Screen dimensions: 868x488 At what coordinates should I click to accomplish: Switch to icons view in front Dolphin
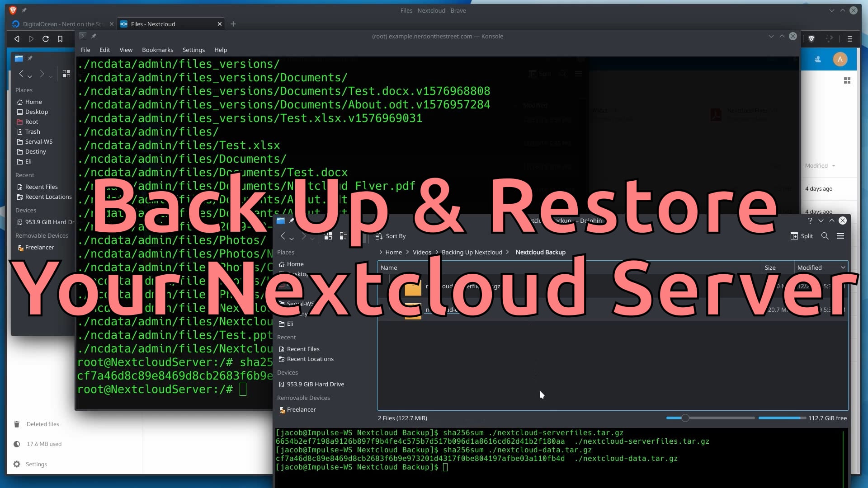coord(328,236)
